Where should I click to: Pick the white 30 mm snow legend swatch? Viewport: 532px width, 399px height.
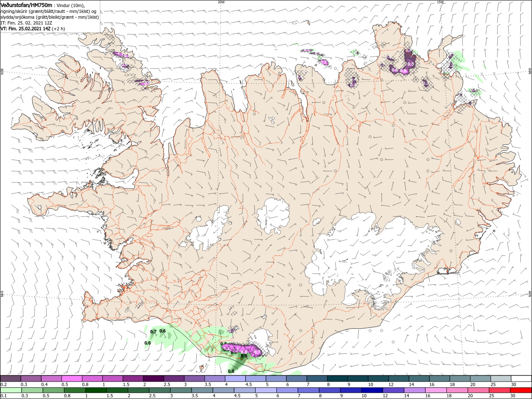point(521,379)
